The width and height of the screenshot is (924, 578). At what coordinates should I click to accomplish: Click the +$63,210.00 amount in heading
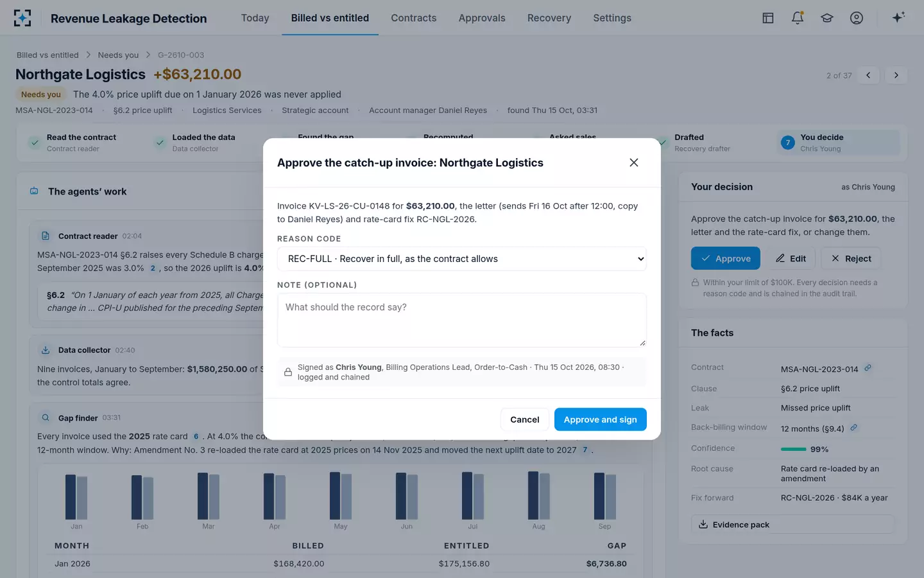click(198, 74)
